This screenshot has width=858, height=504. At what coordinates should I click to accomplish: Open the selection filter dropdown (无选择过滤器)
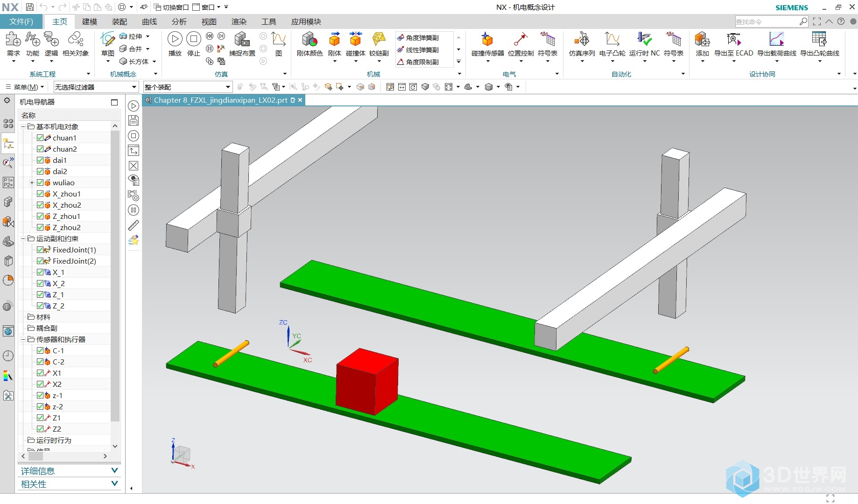(96, 87)
